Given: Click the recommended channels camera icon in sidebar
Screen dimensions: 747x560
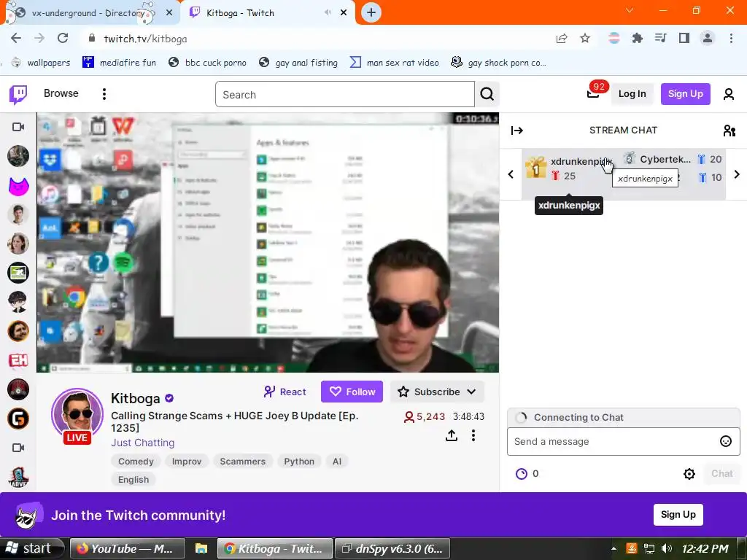Looking at the screenshot, I should tap(18, 448).
